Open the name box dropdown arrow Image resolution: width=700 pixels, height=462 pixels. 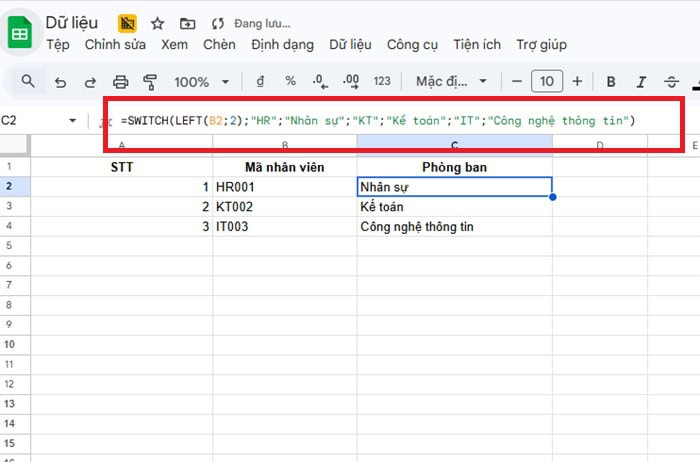tap(72, 121)
